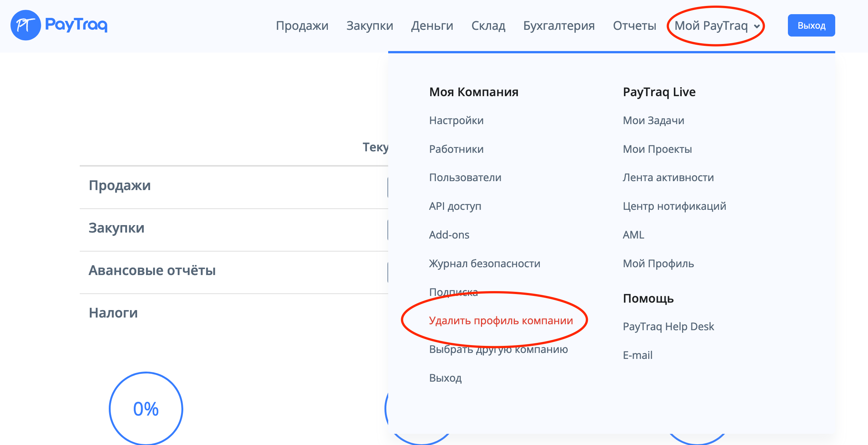Image resolution: width=868 pixels, height=445 pixels.
Task: Open Мои Задачи under PayTraq Live
Action: (653, 120)
